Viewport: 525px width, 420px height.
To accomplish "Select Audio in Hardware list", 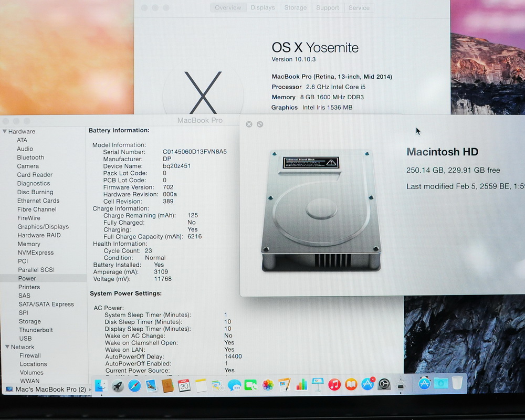I will [x=25, y=149].
